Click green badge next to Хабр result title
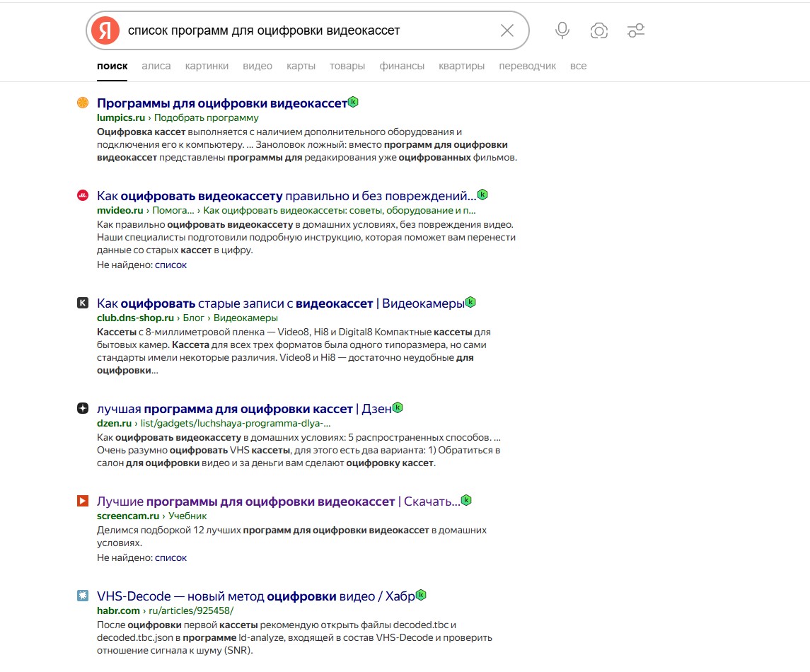This screenshot has width=810, height=672. click(x=421, y=594)
